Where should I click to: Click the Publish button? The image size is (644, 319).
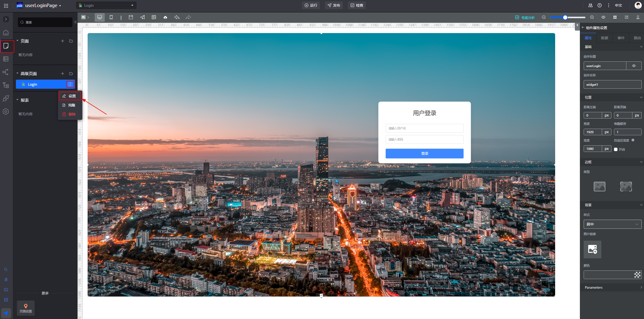(x=334, y=5)
